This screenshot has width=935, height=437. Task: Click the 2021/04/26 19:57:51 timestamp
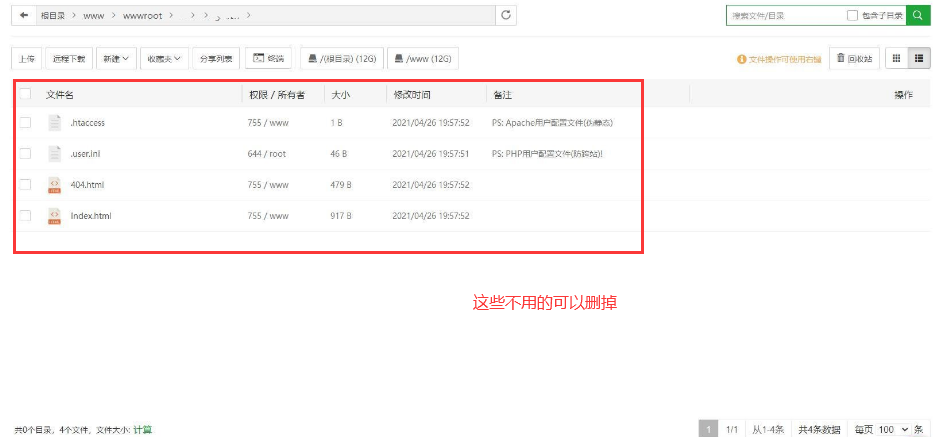tap(431, 154)
